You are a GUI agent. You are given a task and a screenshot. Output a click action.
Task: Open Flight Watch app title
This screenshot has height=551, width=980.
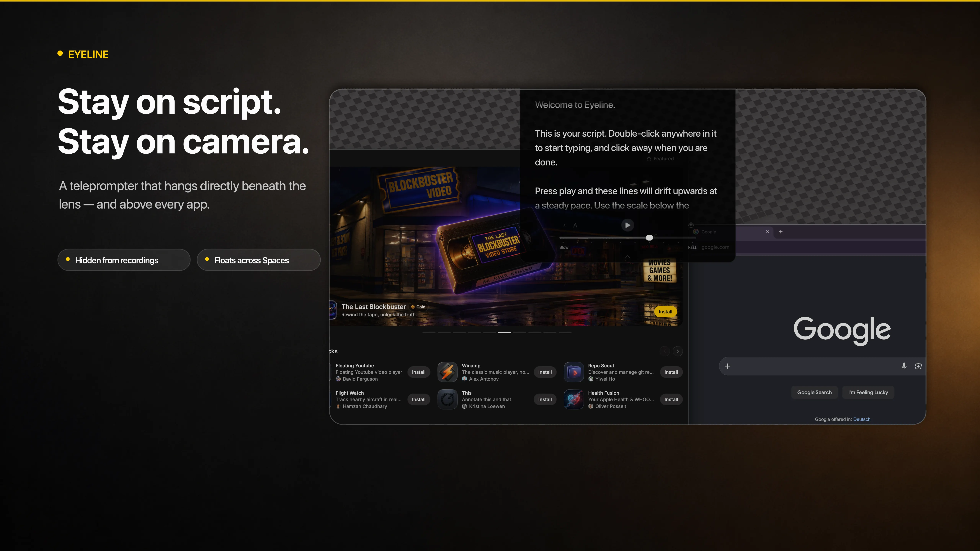coord(350,393)
